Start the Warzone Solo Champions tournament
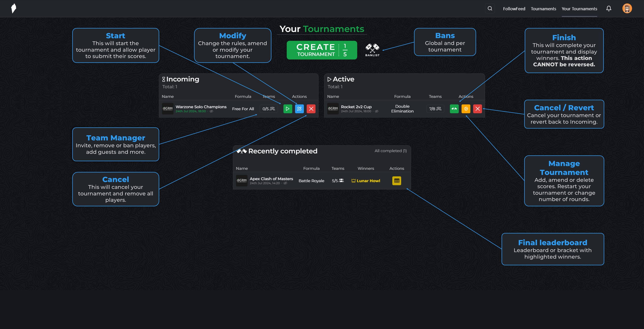 288,109
